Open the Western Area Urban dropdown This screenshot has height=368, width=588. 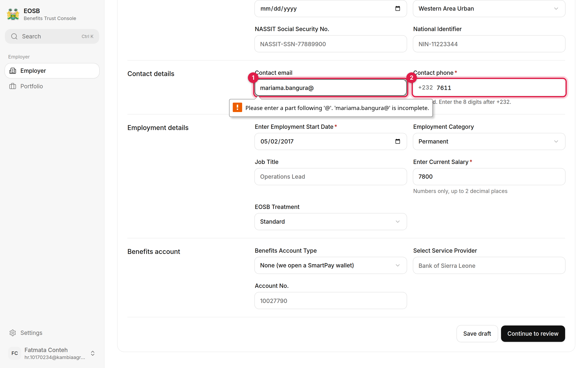(x=489, y=9)
